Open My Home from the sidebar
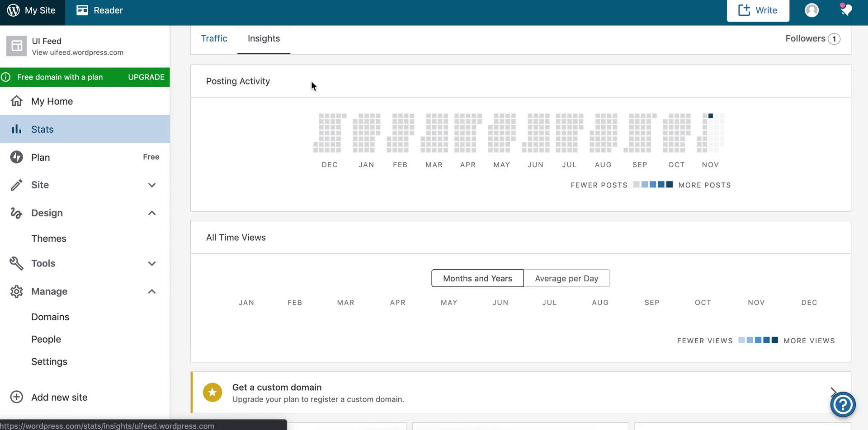 point(51,101)
